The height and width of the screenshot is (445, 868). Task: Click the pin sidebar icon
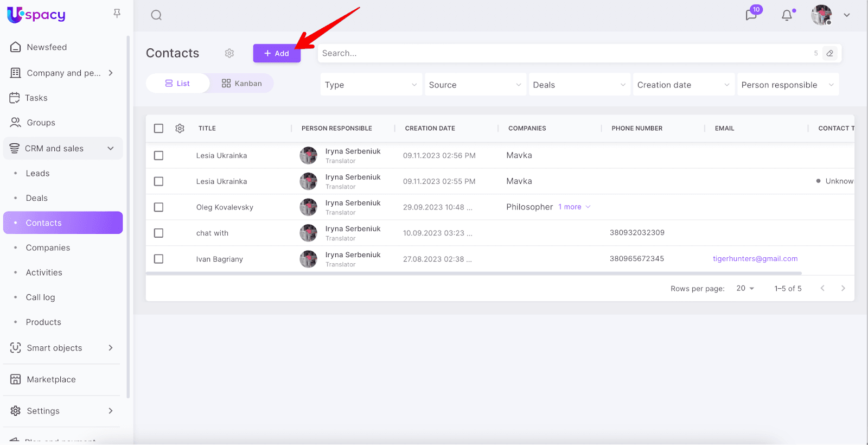[x=117, y=14]
